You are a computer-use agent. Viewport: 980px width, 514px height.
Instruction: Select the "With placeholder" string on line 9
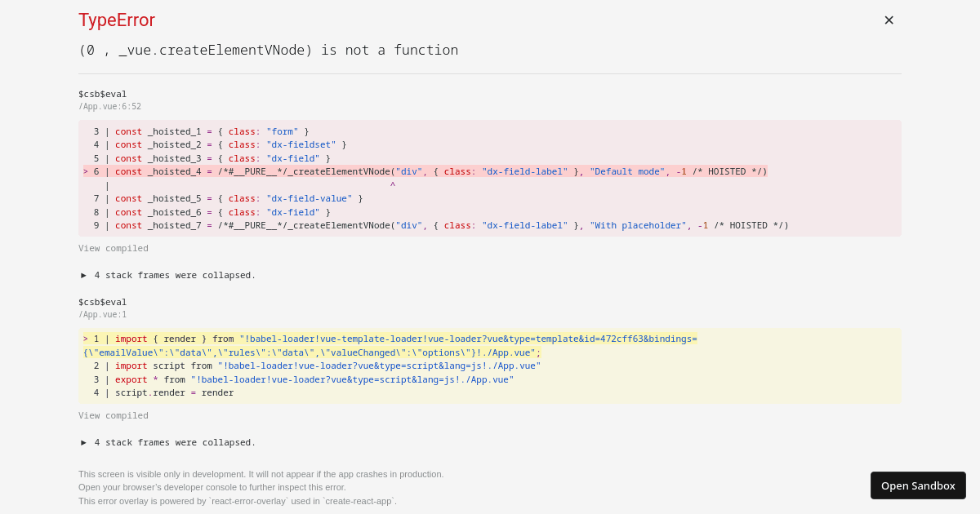coord(637,225)
